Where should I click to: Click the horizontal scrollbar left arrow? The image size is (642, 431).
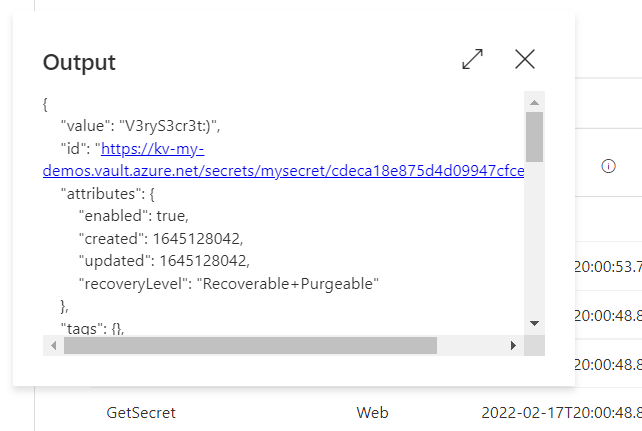click(x=54, y=345)
